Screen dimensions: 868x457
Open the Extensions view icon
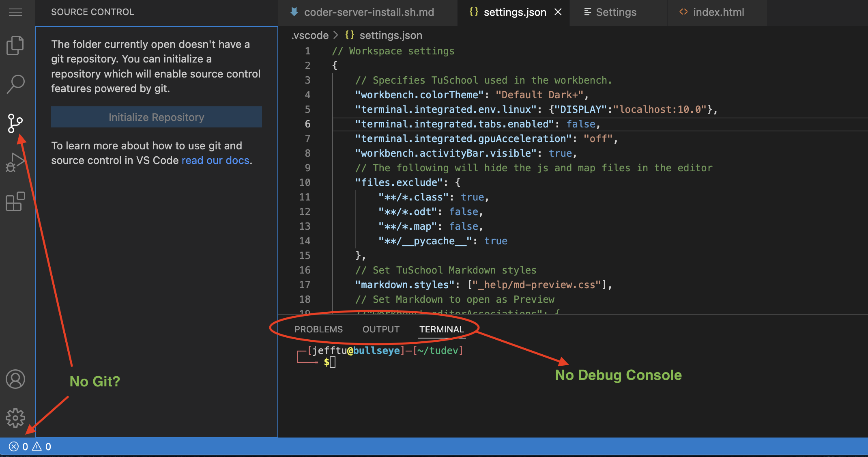click(15, 201)
